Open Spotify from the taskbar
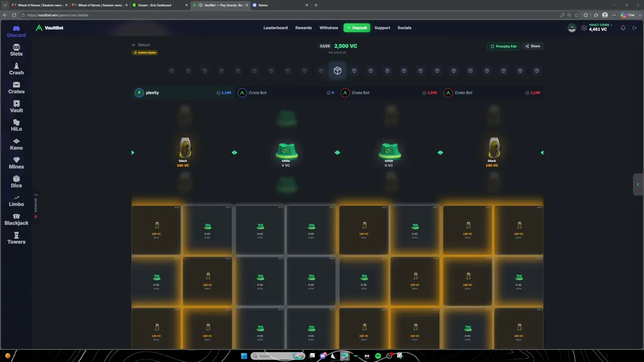This screenshot has width=644, height=362. [378, 356]
